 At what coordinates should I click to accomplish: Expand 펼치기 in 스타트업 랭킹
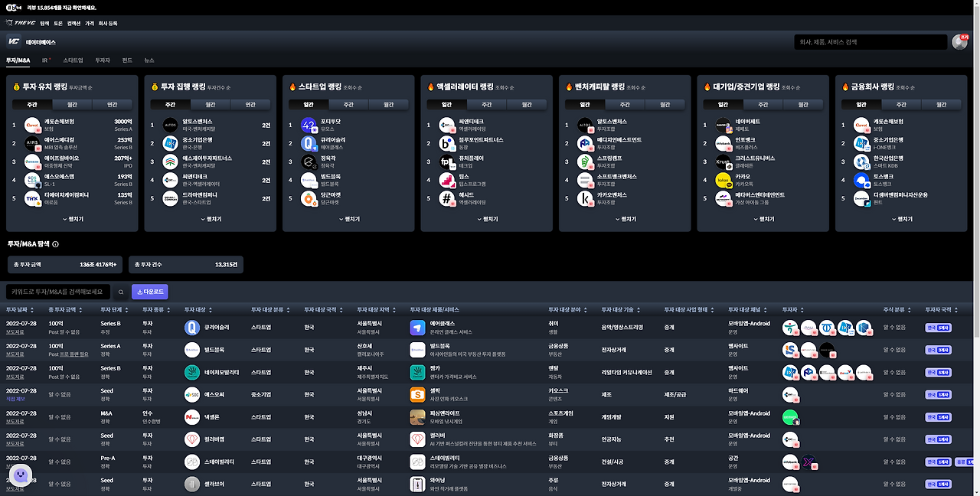349,219
